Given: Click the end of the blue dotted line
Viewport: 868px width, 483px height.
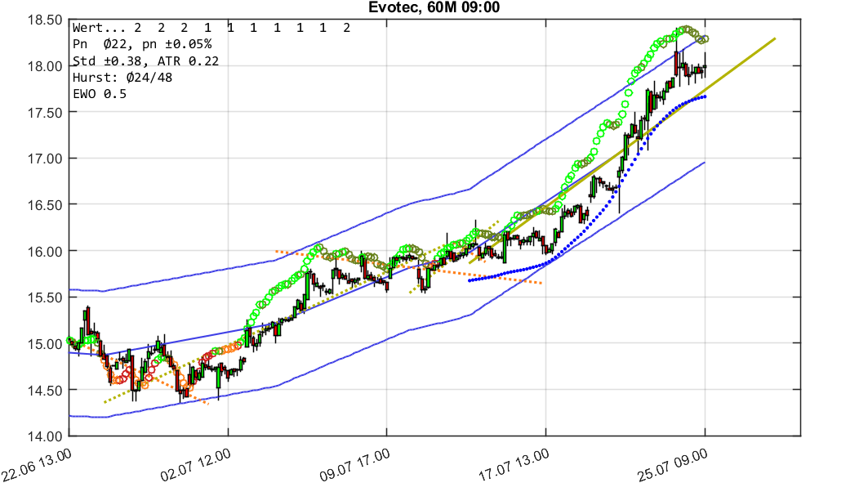Looking at the screenshot, I should point(704,97).
